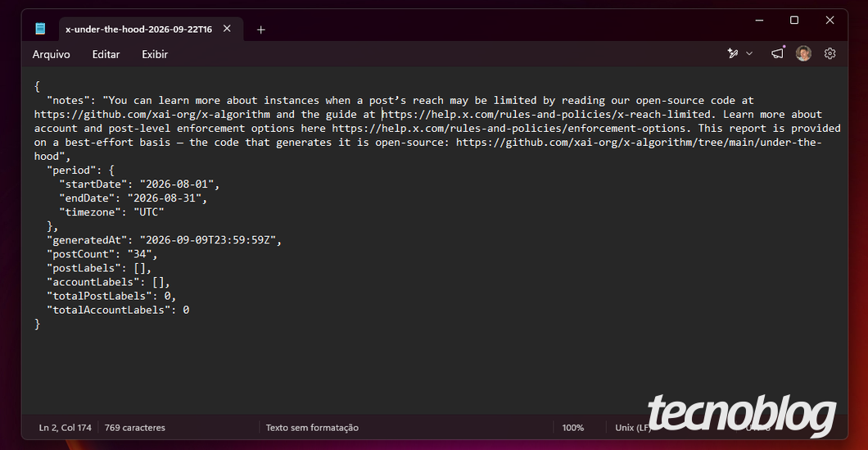868x450 pixels.
Task: Click the AI rewrite pen icon
Action: [x=733, y=54]
